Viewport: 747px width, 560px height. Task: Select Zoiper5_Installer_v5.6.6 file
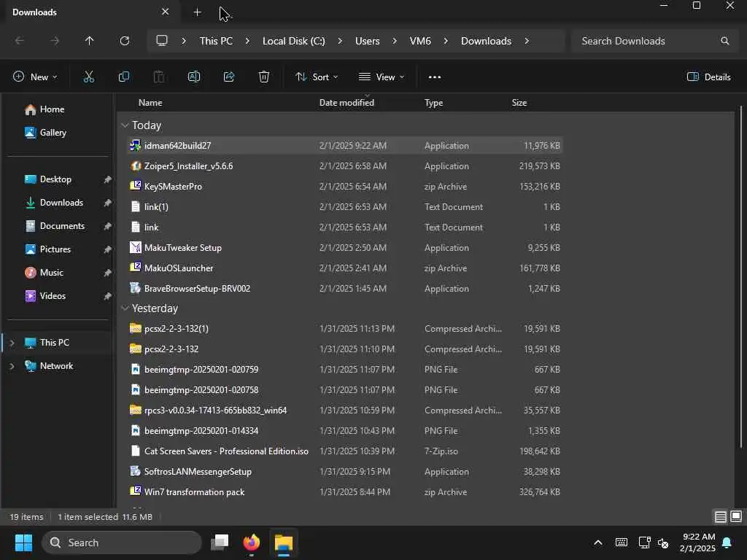pos(345,166)
